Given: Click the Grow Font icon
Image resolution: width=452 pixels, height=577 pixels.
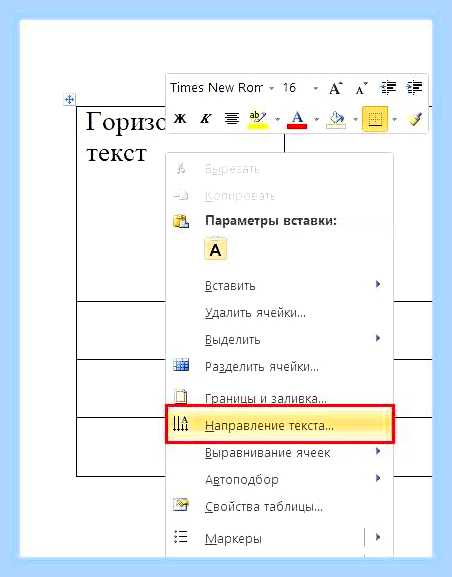Looking at the screenshot, I should coord(335,88).
